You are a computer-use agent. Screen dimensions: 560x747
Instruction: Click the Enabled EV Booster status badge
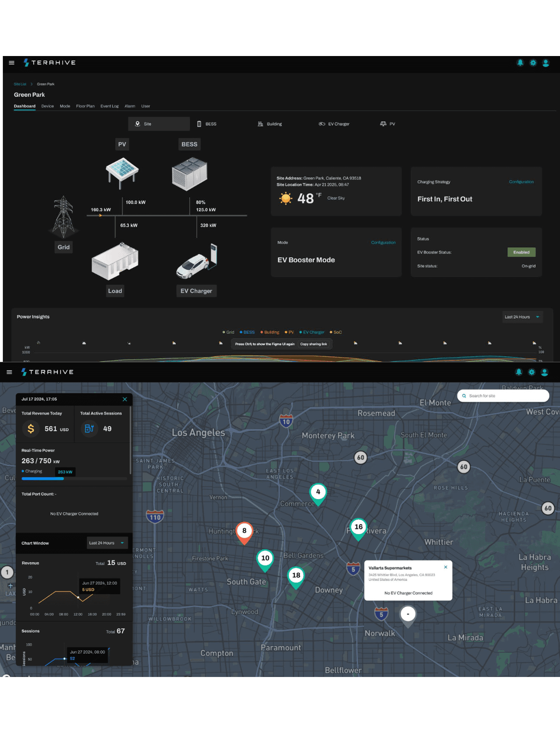tap(521, 252)
